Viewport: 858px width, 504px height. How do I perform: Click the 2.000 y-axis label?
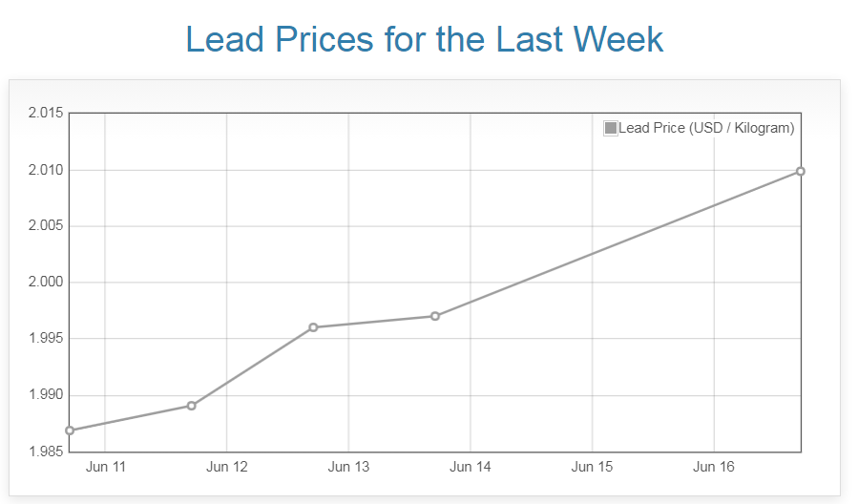(x=45, y=283)
